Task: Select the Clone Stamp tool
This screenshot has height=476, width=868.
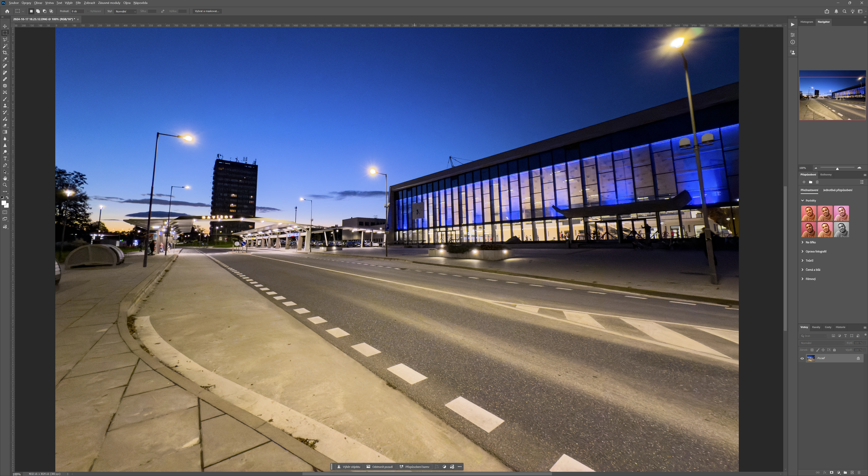Action: [5, 105]
